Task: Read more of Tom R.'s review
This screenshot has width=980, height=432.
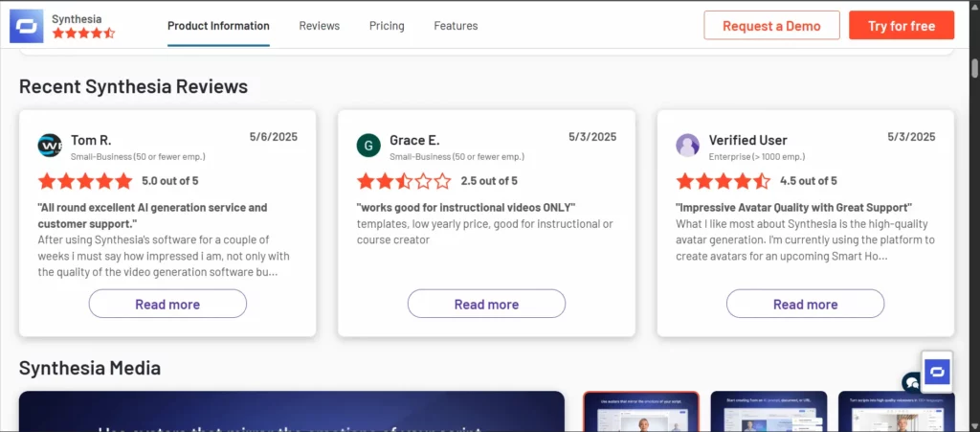Action: click(167, 305)
